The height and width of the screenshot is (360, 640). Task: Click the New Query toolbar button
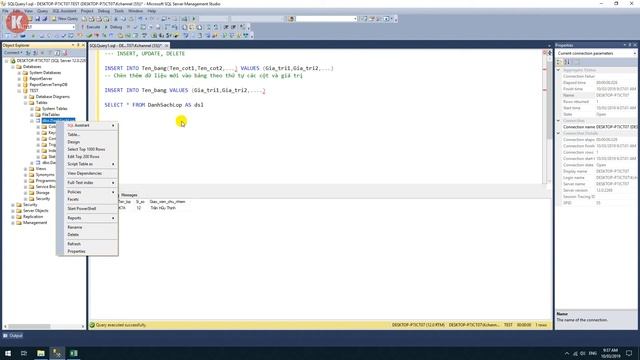64,19
